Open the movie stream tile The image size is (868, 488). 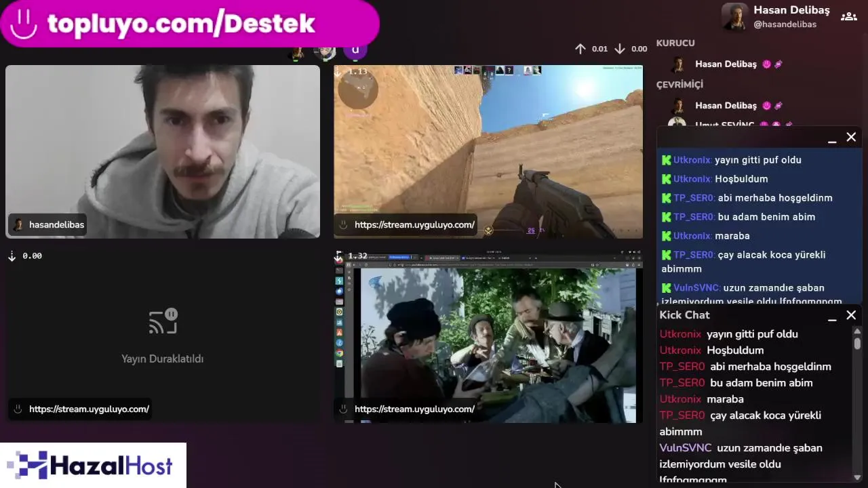point(488,336)
